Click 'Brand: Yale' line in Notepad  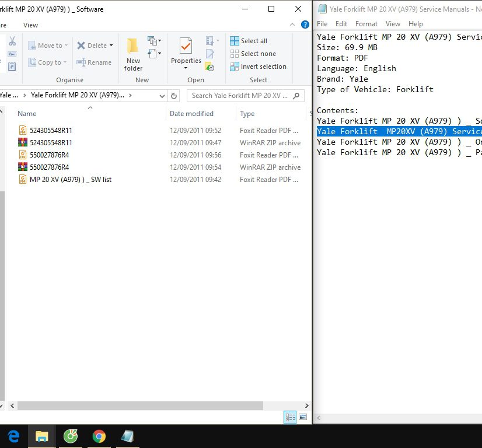(342, 79)
